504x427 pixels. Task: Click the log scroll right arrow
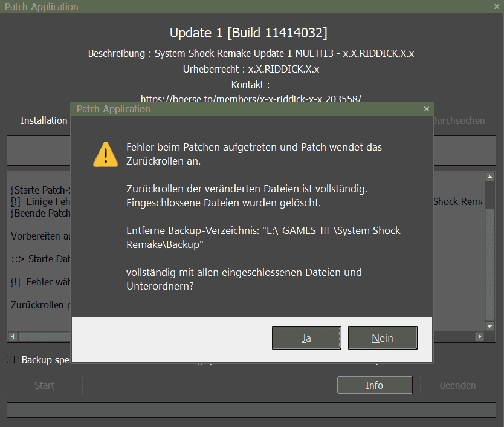pyautogui.click(x=480, y=337)
